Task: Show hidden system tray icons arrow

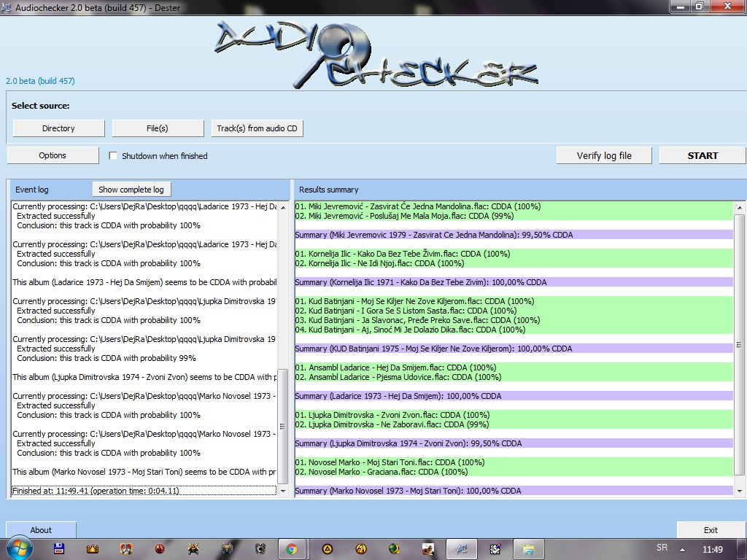Action: coord(682,549)
